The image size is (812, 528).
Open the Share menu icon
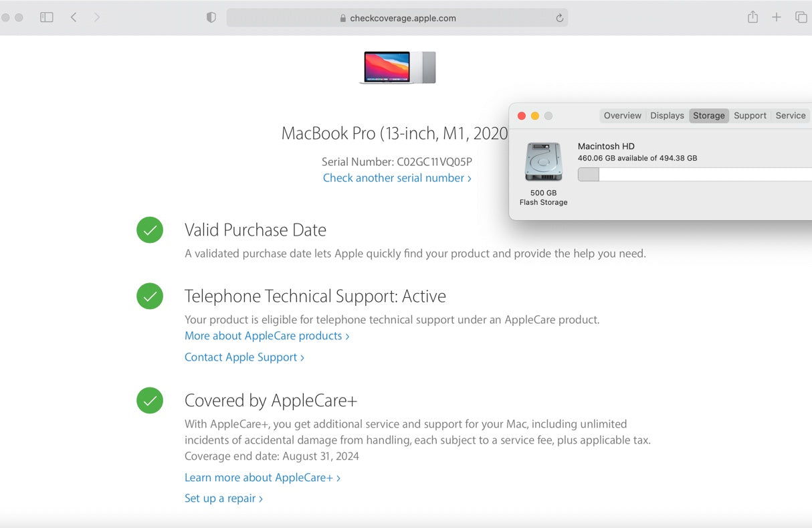[x=752, y=17]
